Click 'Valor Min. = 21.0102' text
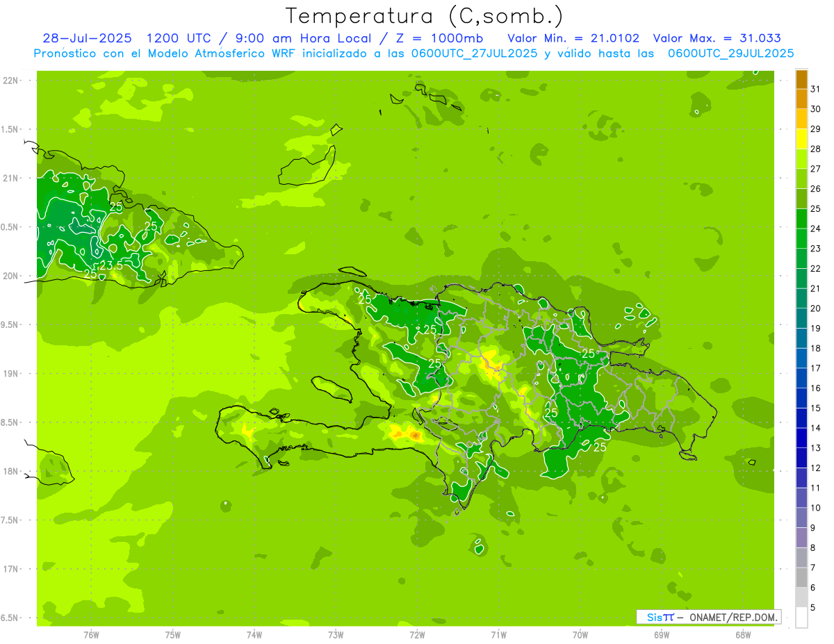Image resolution: width=834 pixels, height=644 pixels. click(573, 38)
